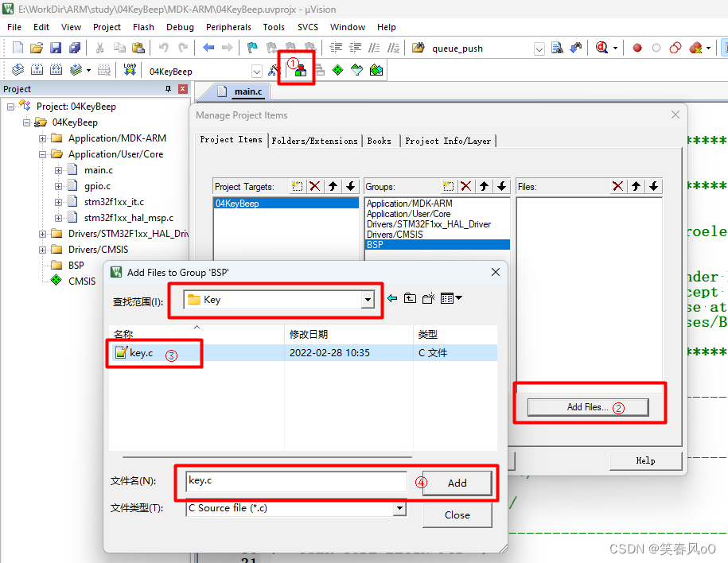Collapse the Application/User/Core group
728x563 pixels.
click(x=42, y=154)
